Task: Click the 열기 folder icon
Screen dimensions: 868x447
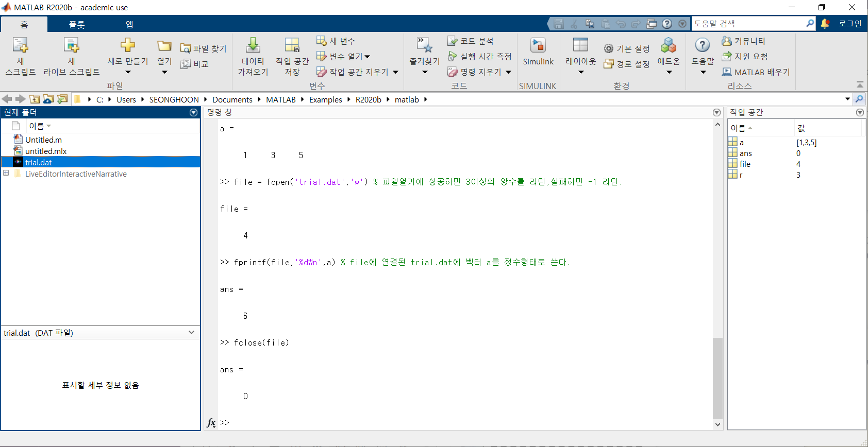Action: tap(164, 46)
